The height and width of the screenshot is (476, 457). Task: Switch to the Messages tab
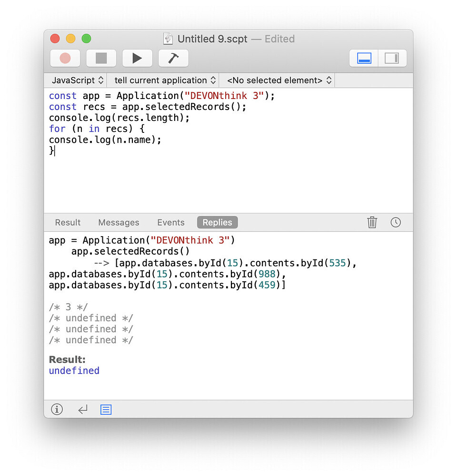(x=119, y=222)
